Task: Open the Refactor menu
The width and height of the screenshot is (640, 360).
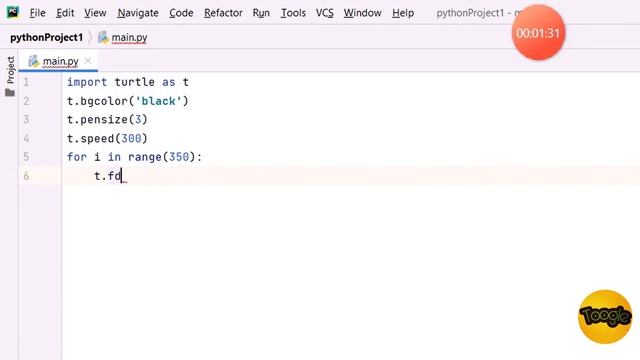Action: click(223, 13)
